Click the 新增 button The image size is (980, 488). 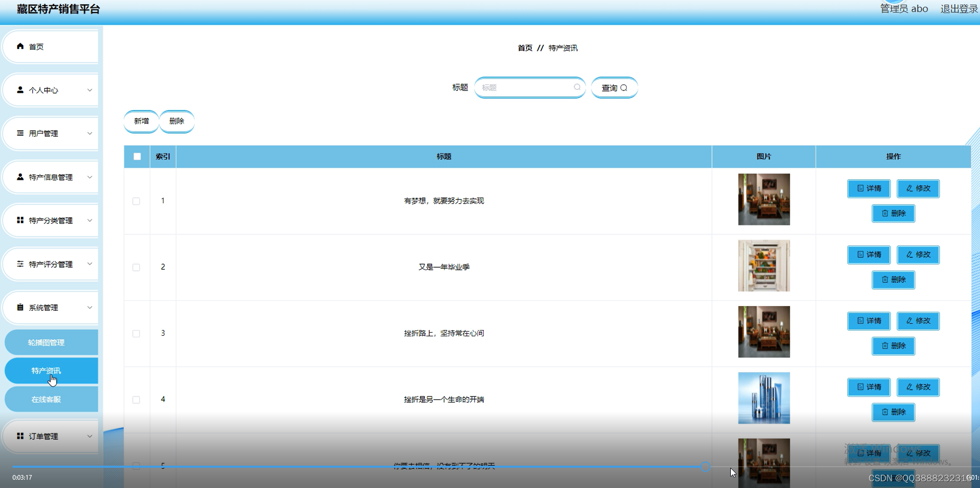(x=141, y=121)
